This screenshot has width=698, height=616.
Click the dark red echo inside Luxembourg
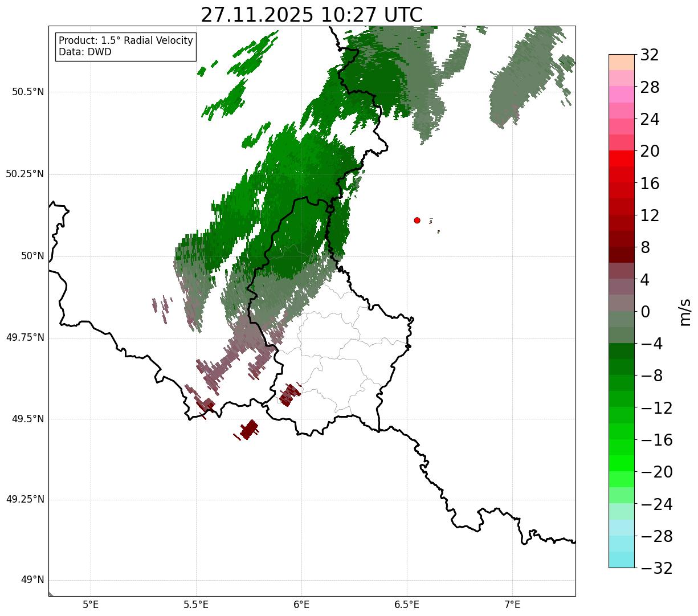pos(290,394)
